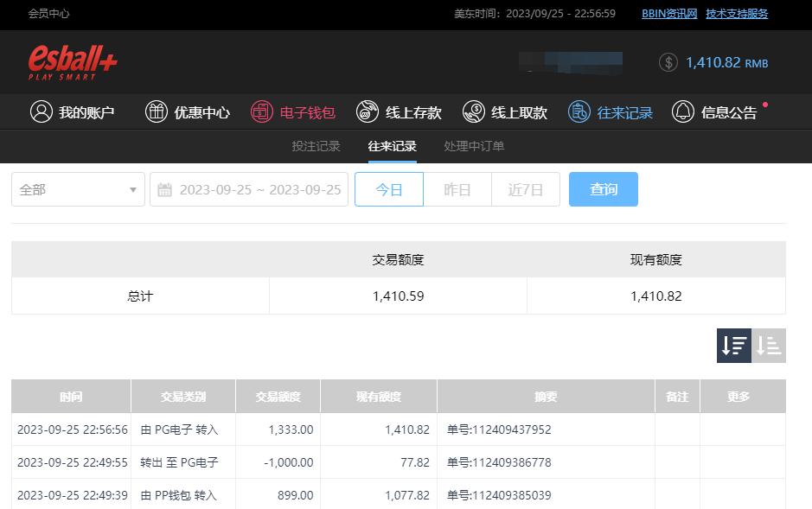
Task: Open the 技术支持服务 link
Action: click(x=737, y=14)
